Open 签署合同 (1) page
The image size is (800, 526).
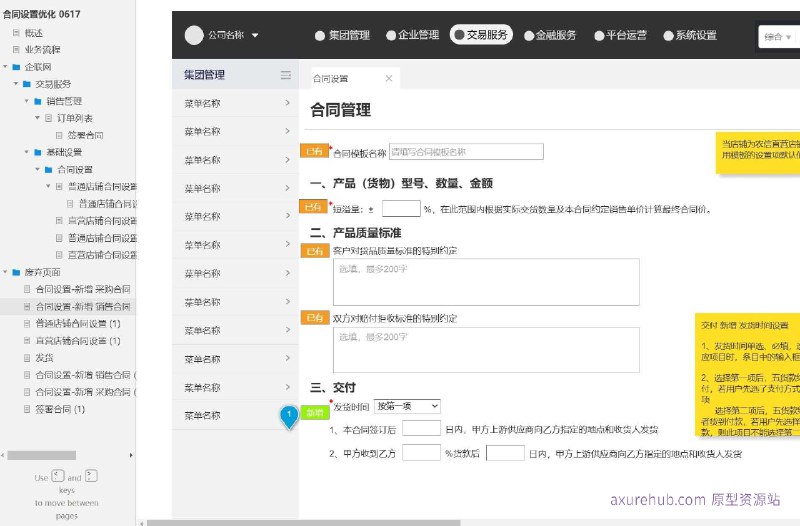click(60, 409)
